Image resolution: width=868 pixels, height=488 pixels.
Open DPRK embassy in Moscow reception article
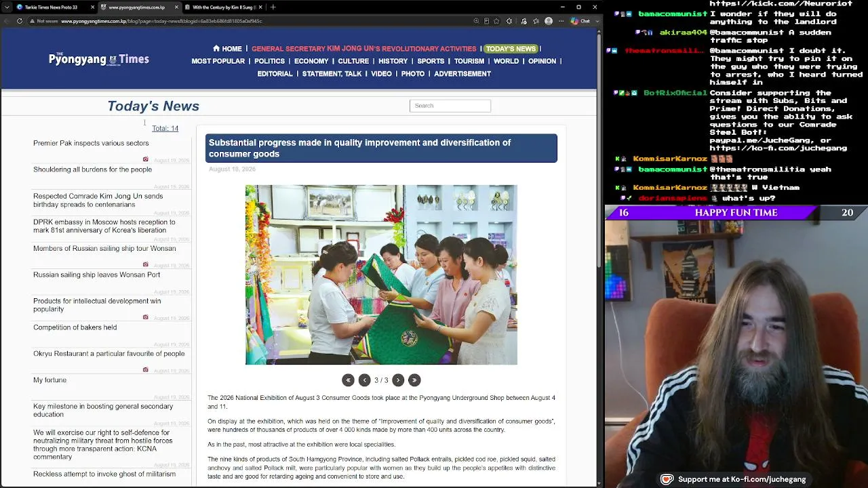(x=104, y=226)
